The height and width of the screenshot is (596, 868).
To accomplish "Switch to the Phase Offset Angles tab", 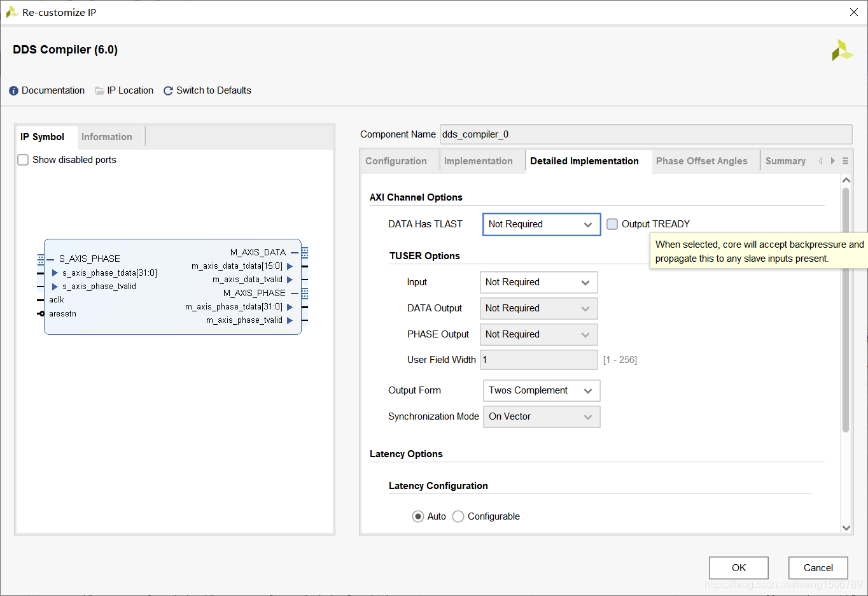I will click(x=701, y=161).
